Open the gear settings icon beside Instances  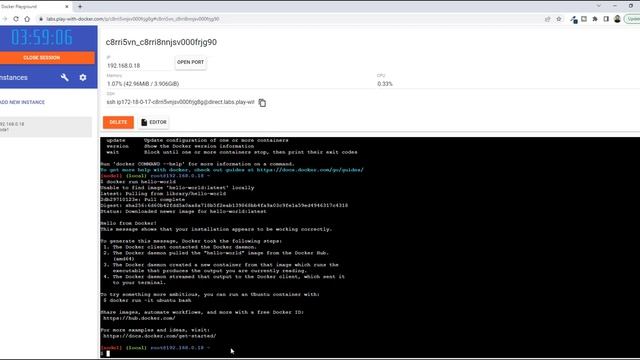pos(83,77)
